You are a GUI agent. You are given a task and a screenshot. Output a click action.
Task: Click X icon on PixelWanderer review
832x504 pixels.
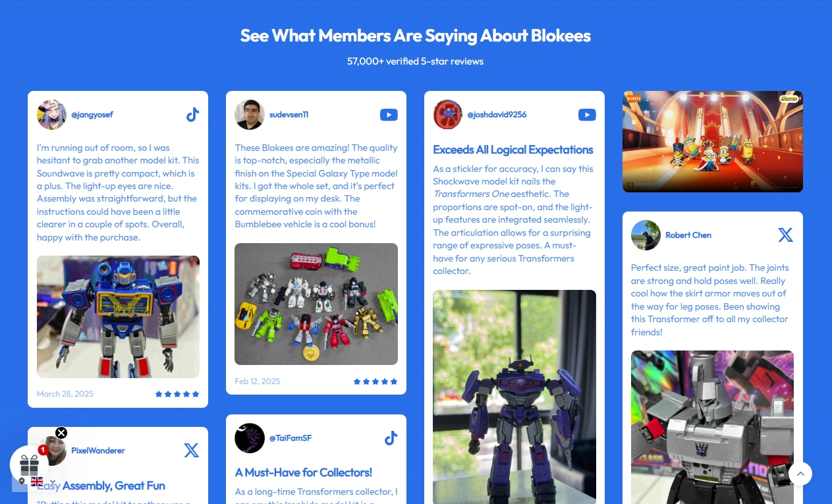(191, 451)
